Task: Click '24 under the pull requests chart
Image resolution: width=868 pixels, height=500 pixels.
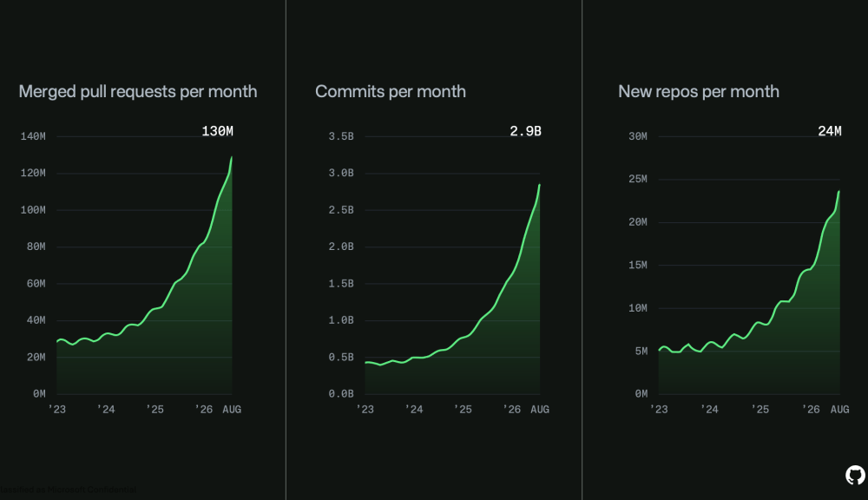Action: click(106, 409)
